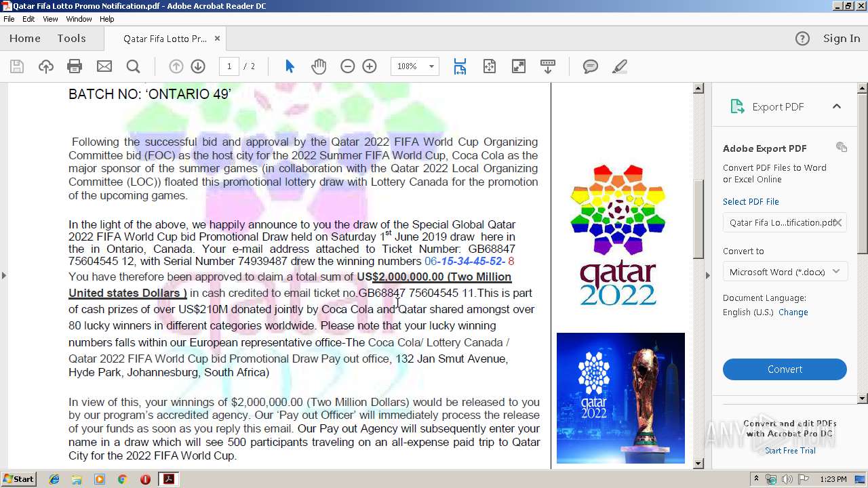This screenshot has width=868, height=488.
Task: Click the right panel scrollbar thumb
Action: click(x=863, y=174)
